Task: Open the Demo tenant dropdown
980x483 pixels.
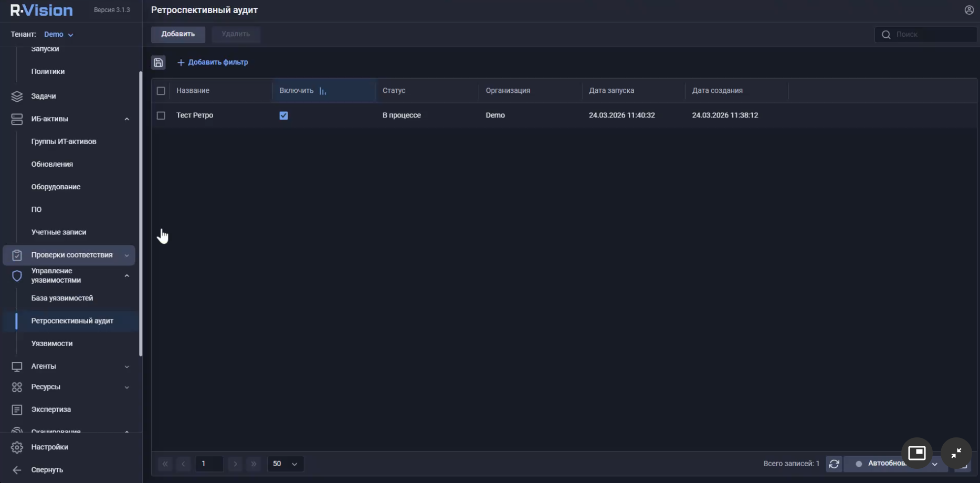Action: [x=58, y=35]
